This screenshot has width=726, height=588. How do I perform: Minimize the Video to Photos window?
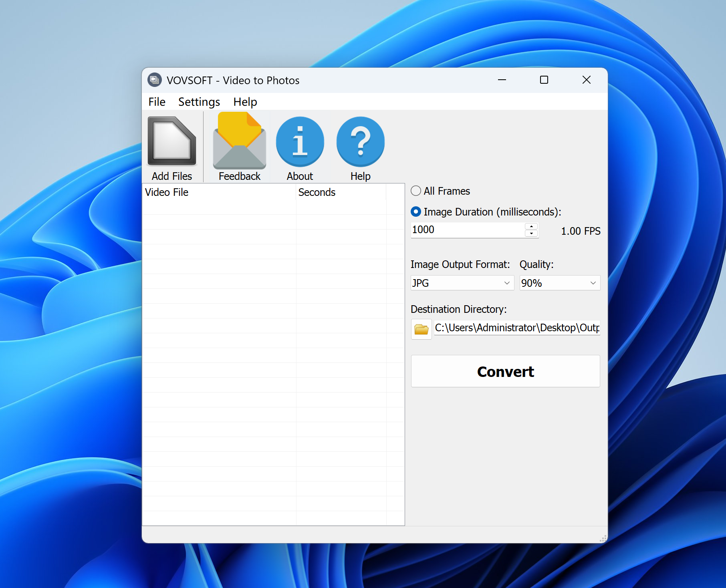tap(502, 80)
